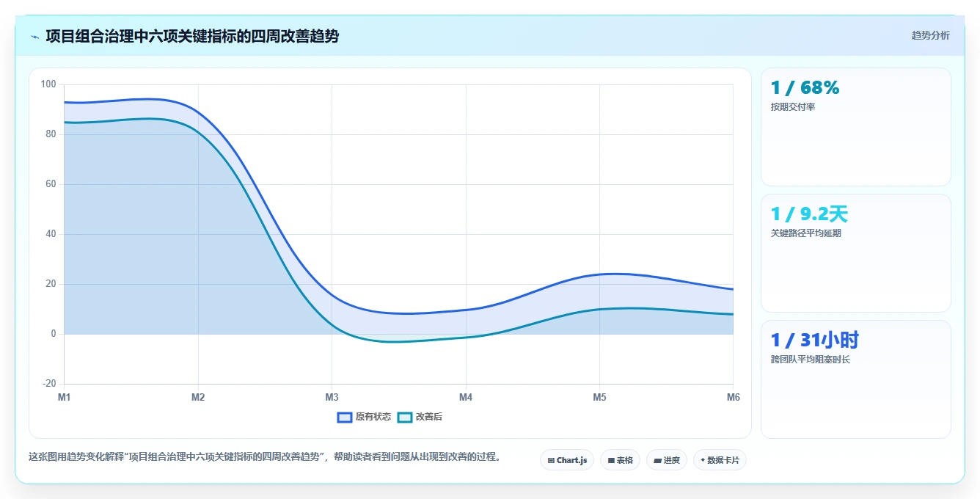
Task: Click the M6 axis label
Action: [734, 397]
